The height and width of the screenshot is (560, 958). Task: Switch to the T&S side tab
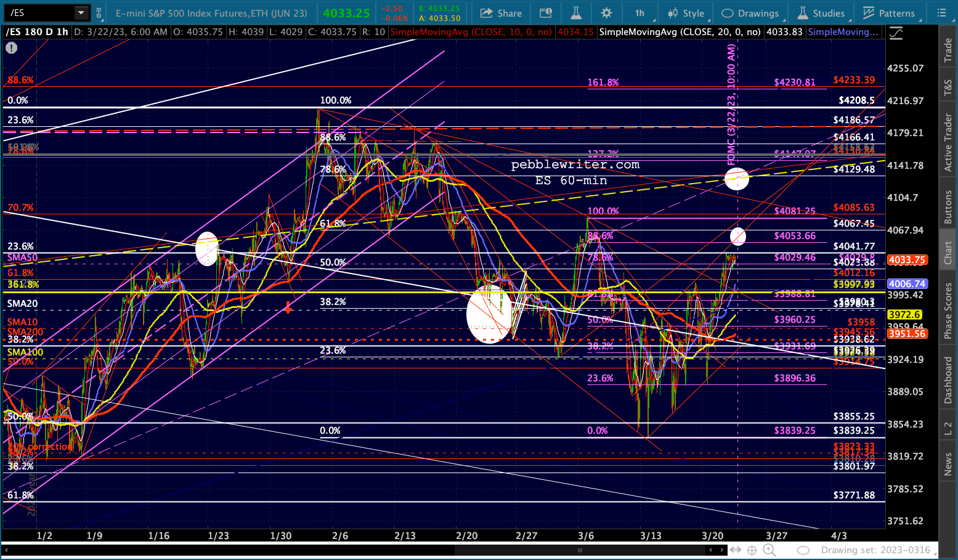948,88
